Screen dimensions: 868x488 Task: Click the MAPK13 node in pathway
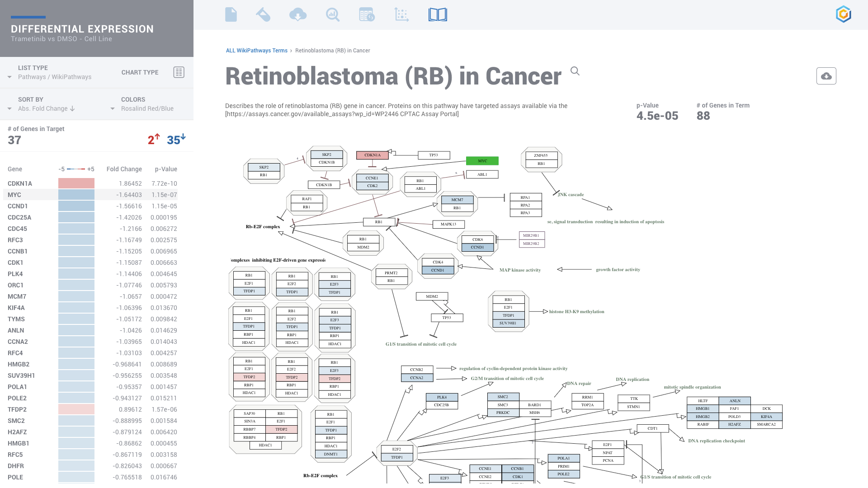pos(448,224)
